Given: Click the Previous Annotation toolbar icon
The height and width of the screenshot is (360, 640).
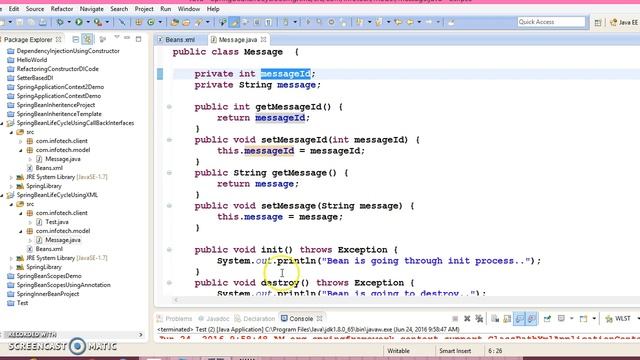Looking at the screenshot, I should [379, 22].
